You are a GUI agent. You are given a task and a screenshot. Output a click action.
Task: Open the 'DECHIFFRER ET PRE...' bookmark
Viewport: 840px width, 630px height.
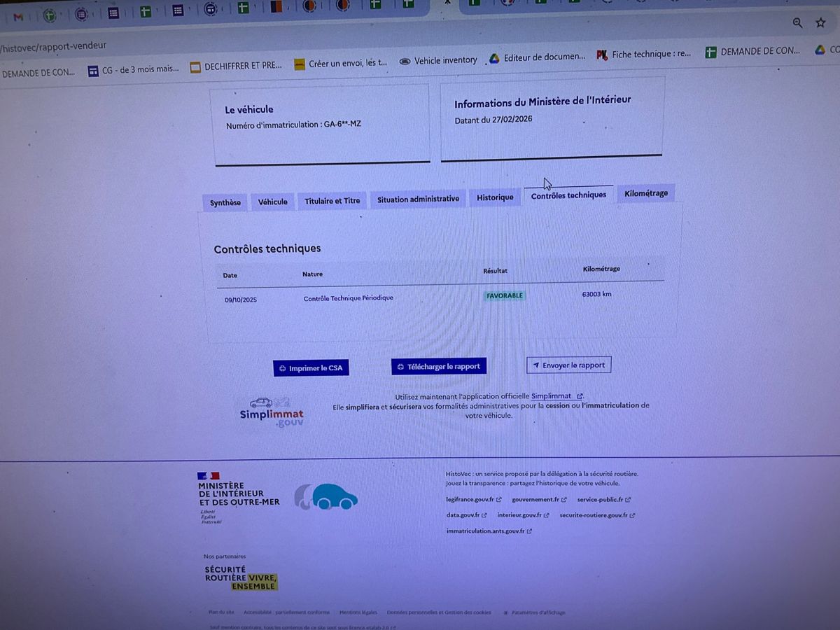(x=236, y=66)
